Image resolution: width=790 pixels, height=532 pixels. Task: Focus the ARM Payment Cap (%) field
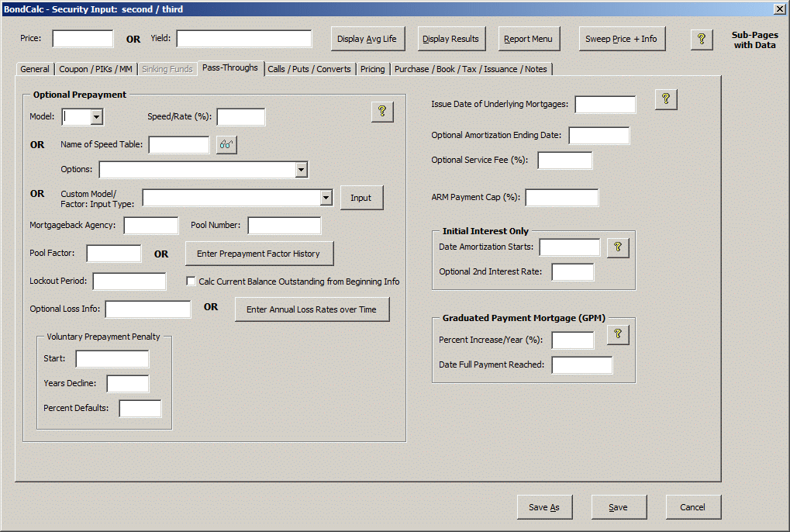tap(561, 198)
